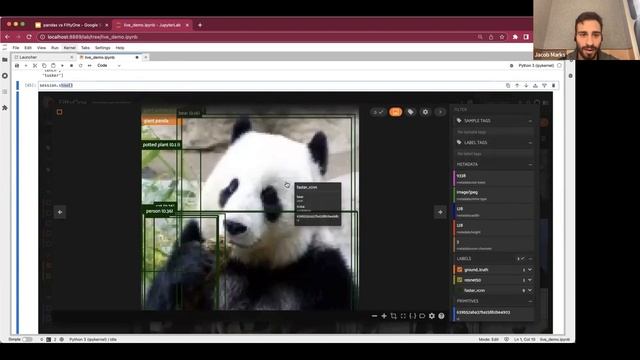This screenshot has width=640, height=360.
Task: Click Python 3 (ipykernel) kernel name
Action: [x=536, y=65]
